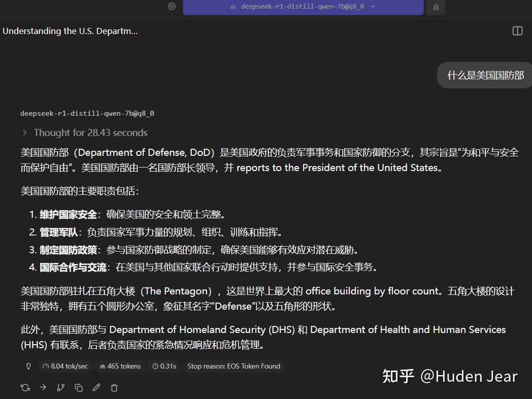The height and width of the screenshot is (399, 532).
Task: Click the 'Stop reason: EOS Token Found' label
Action: point(234,366)
